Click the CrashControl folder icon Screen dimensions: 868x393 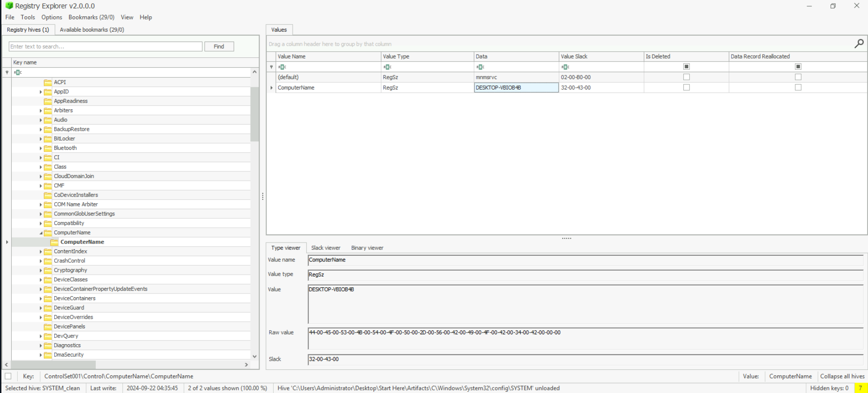[48, 261]
